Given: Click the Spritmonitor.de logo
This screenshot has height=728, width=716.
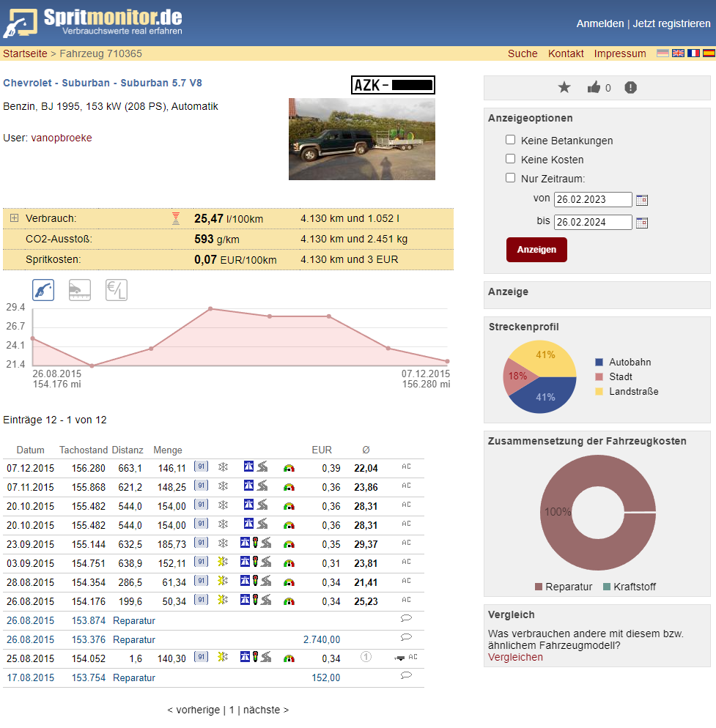Looking at the screenshot, I should 93,22.
